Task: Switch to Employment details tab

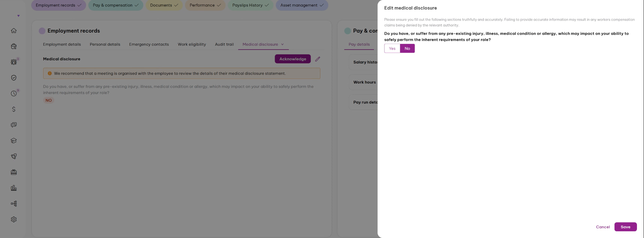Action: coord(62,44)
